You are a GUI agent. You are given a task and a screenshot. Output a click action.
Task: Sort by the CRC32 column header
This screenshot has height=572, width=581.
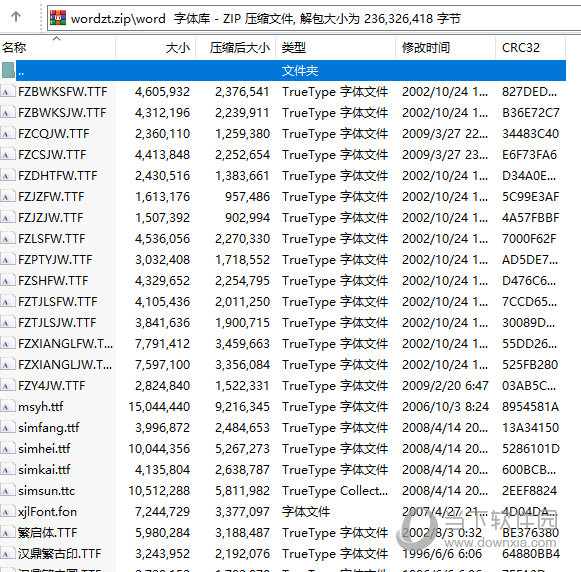531,47
